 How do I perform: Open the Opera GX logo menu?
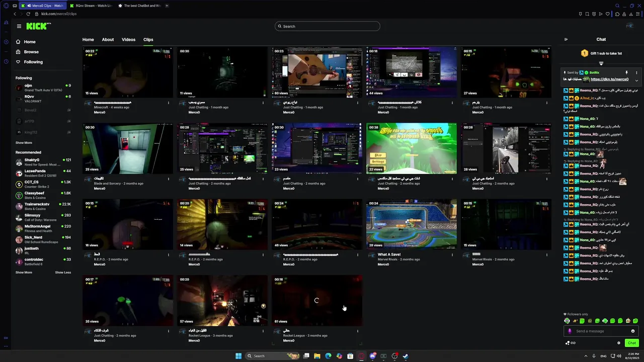6,6
